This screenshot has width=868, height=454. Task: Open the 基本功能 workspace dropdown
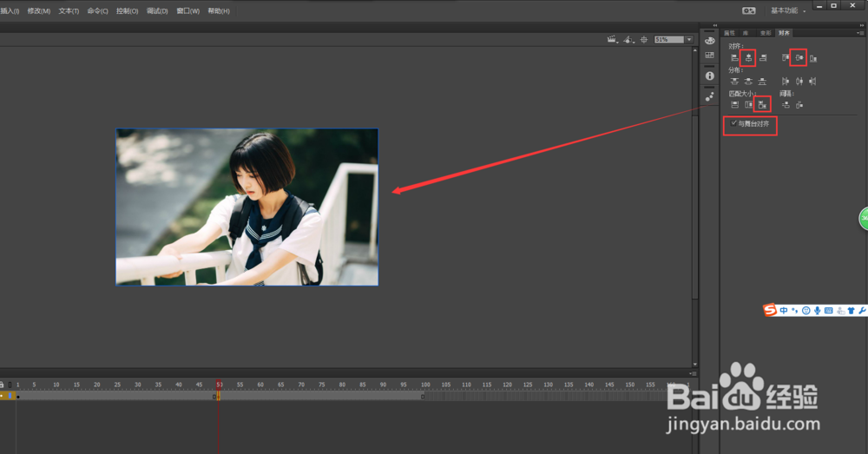click(x=788, y=10)
